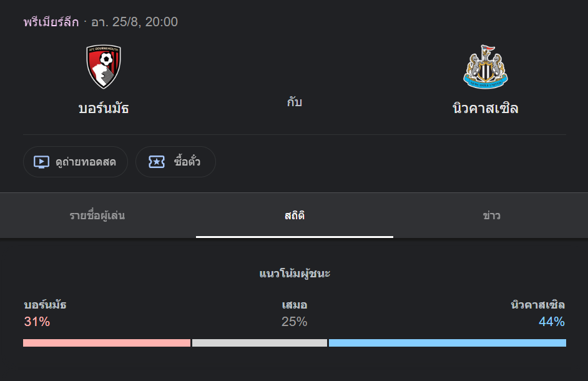Click the 31% Bournemouth win percentage
The width and height of the screenshot is (588, 381).
tap(37, 322)
